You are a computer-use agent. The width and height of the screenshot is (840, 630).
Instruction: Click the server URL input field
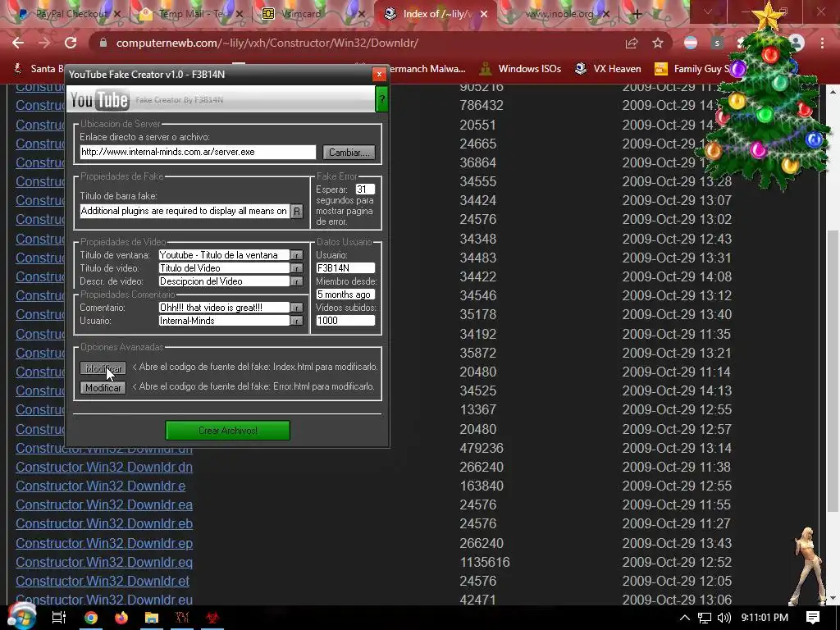(x=198, y=152)
